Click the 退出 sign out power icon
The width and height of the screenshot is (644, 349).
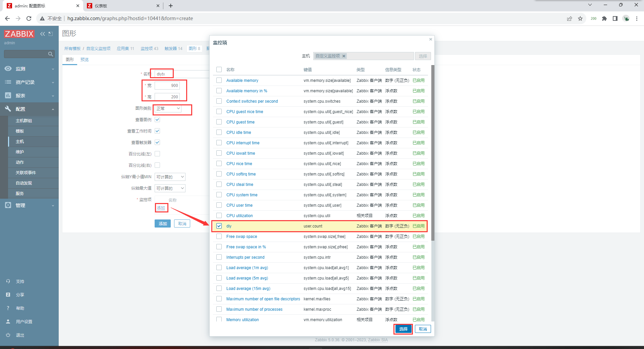pyautogui.click(x=8, y=335)
